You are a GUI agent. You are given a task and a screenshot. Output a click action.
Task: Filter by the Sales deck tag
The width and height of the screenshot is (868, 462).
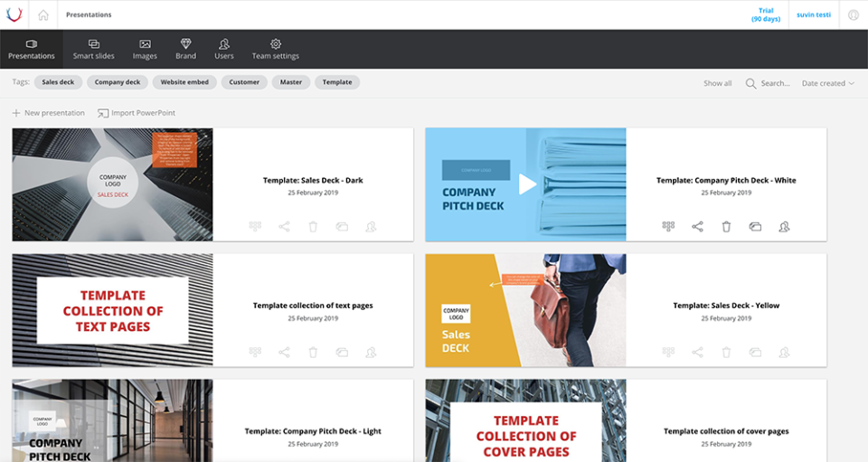point(58,82)
